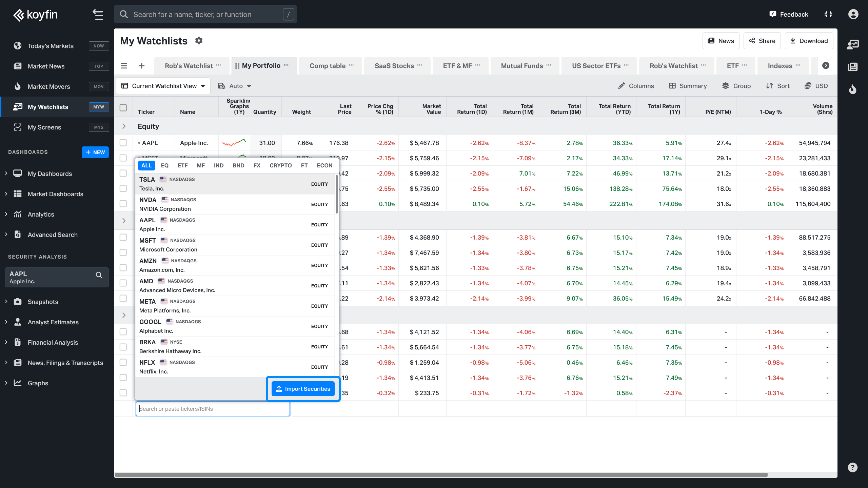This screenshot has height=488, width=868.
Task: Click the horizontal scrollbar at the bottom
Action: [x=441, y=475]
